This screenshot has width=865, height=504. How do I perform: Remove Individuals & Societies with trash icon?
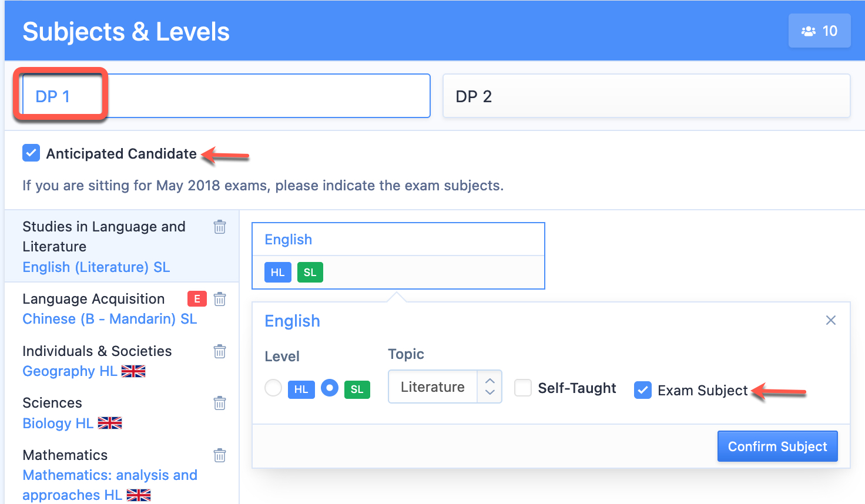(220, 351)
